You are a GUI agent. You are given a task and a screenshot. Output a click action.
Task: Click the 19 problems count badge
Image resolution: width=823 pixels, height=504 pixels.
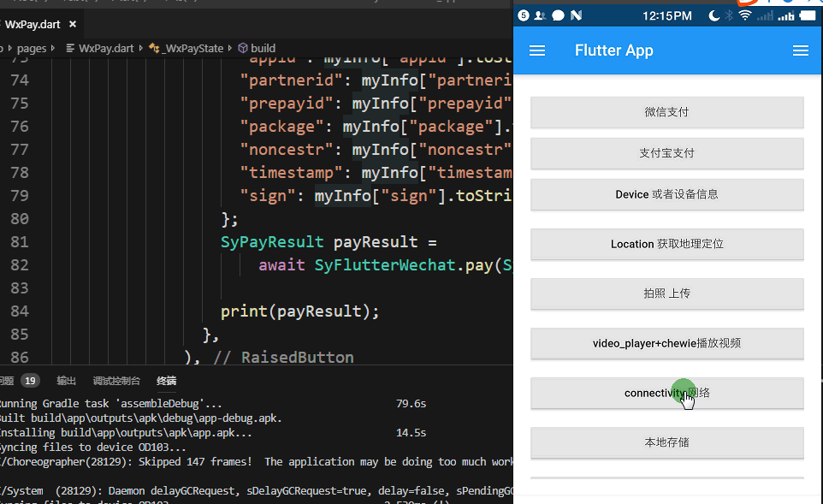point(30,381)
